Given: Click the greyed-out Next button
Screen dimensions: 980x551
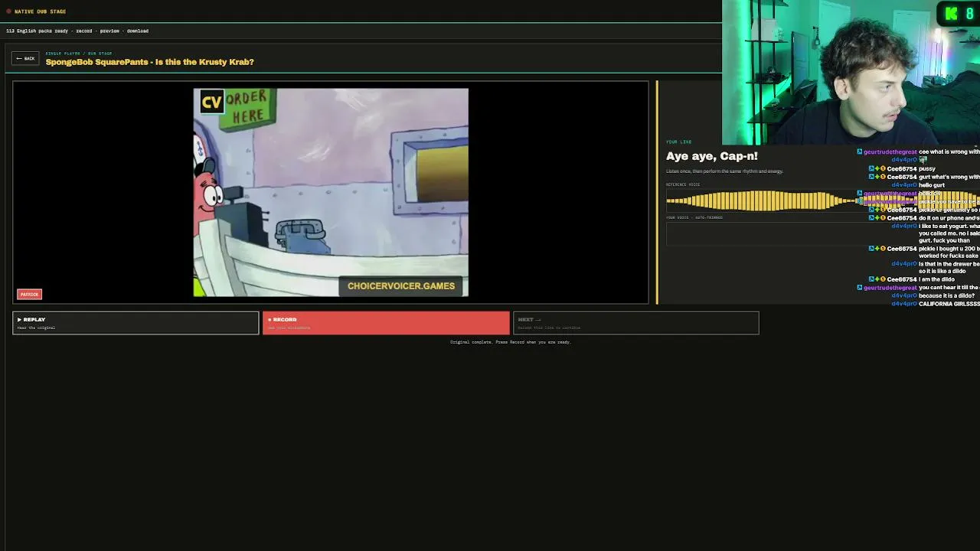Looking at the screenshot, I should [x=635, y=323].
